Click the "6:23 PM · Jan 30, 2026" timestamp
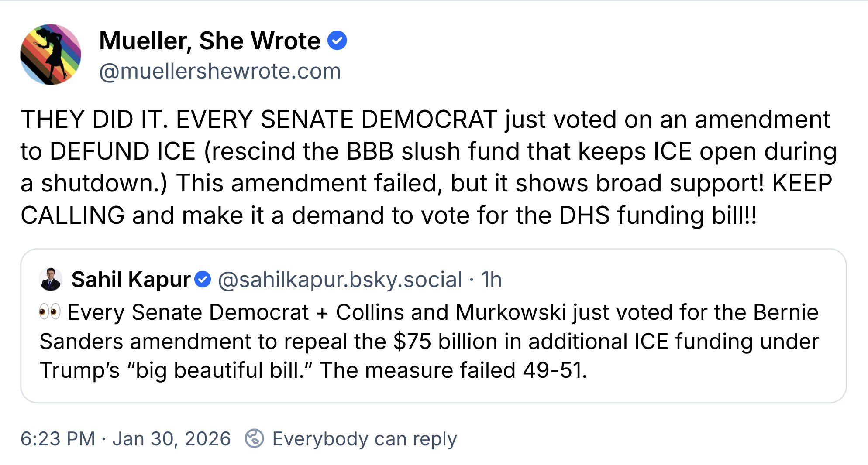 point(125,439)
